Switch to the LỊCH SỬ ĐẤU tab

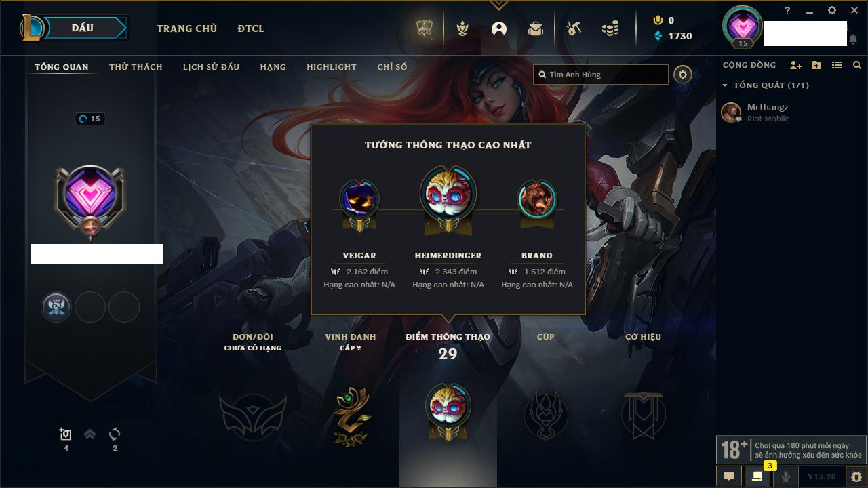click(211, 67)
